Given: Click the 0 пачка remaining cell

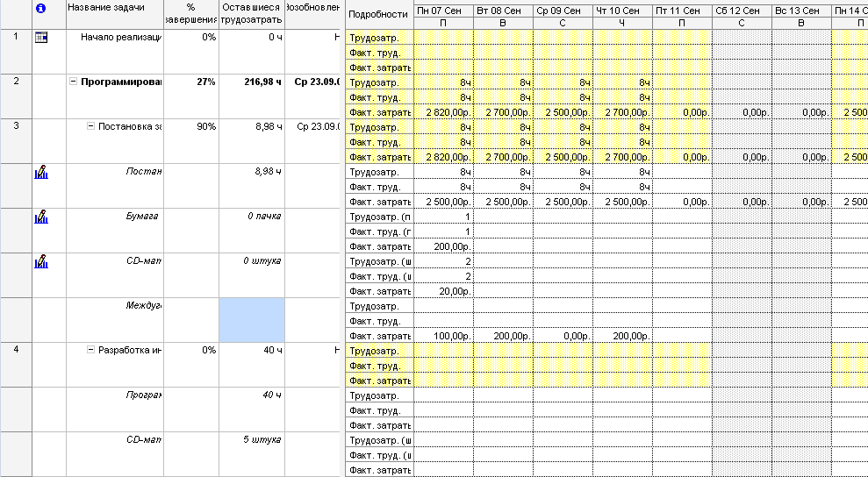Looking at the screenshot, I should point(252,231).
